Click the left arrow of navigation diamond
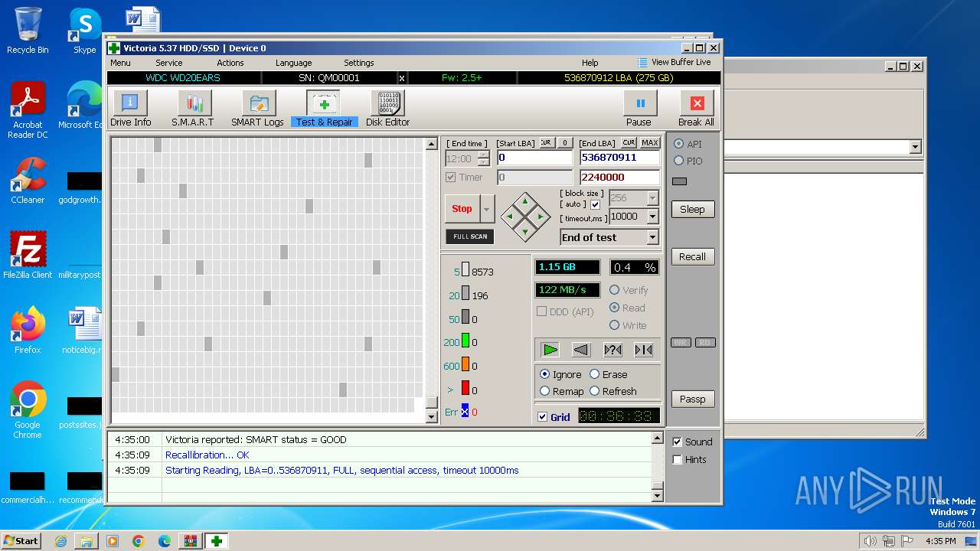The height and width of the screenshot is (551, 980). [510, 217]
